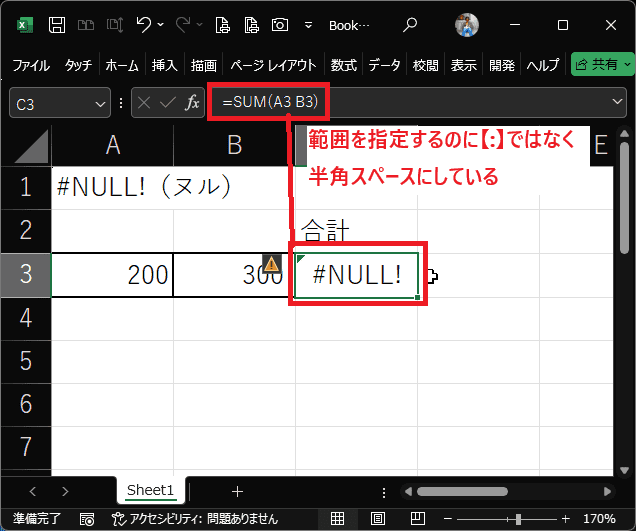
Task: Click the add new sheet plus icon
Action: [237, 491]
